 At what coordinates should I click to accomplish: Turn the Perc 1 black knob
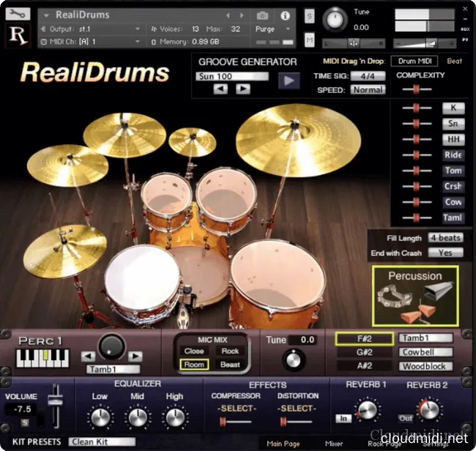[x=111, y=346]
